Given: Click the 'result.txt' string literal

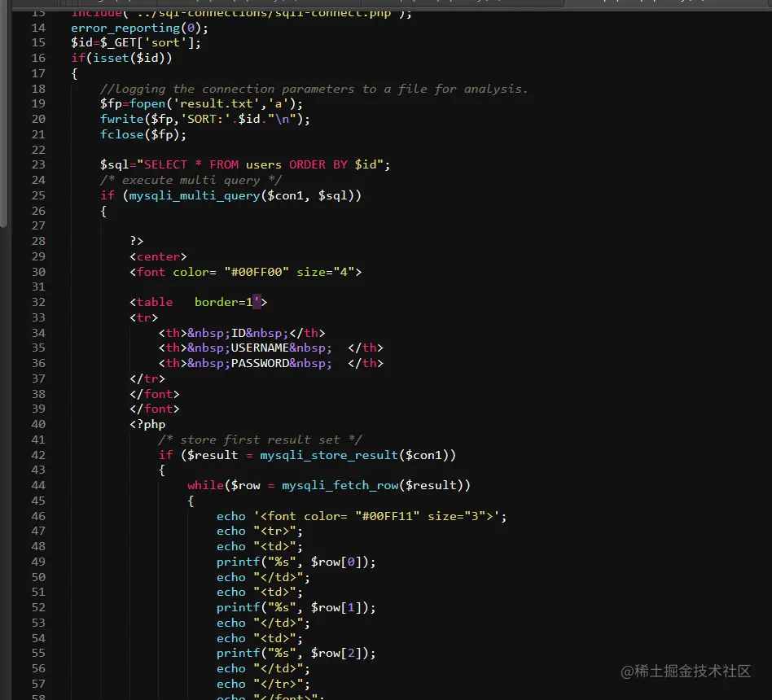Looking at the screenshot, I should coord(216,104).
